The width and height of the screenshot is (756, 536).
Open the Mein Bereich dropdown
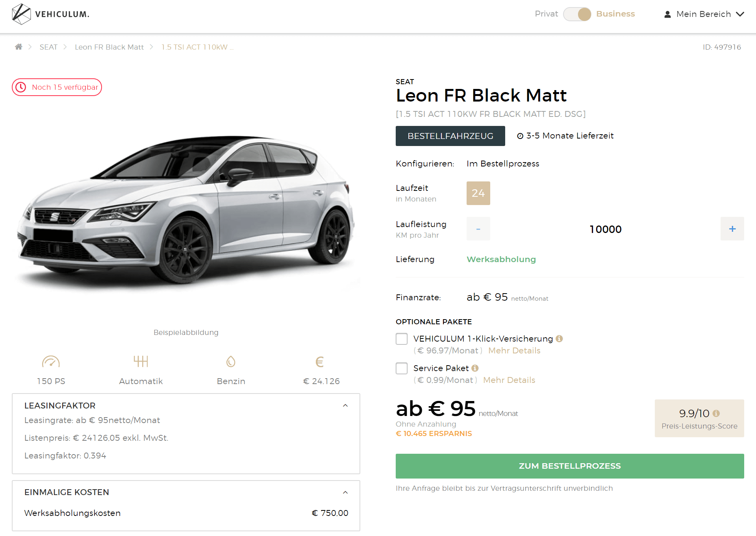704,14
